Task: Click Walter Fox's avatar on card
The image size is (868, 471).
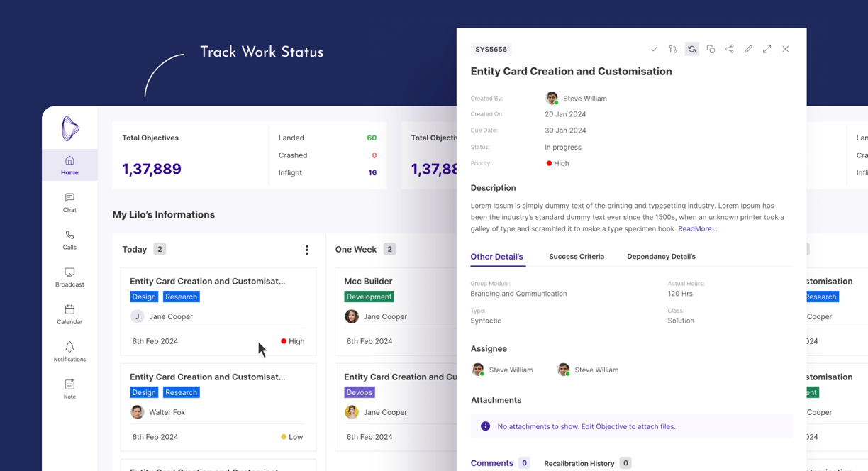Action: (x=138, y=412)
